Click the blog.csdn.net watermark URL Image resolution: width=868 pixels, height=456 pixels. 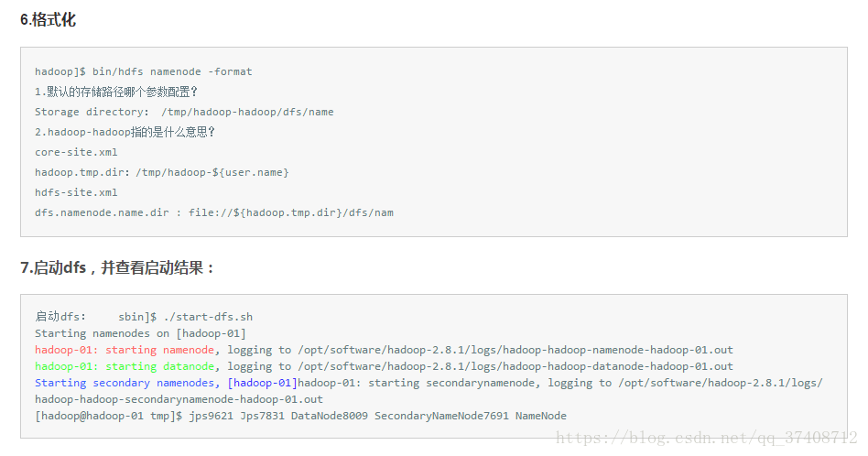(706, 439)
